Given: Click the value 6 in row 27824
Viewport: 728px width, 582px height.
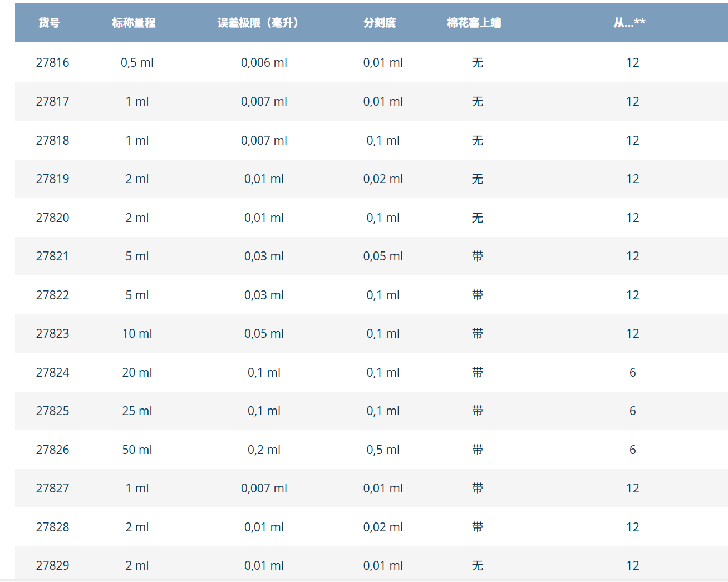Looking at the screenshot, I should (x=632, y=372).
